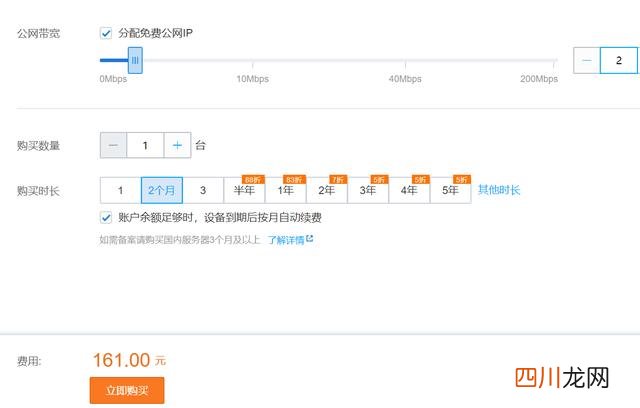Click the external link icon after 了解详情
640x408 pixels.
309,238
